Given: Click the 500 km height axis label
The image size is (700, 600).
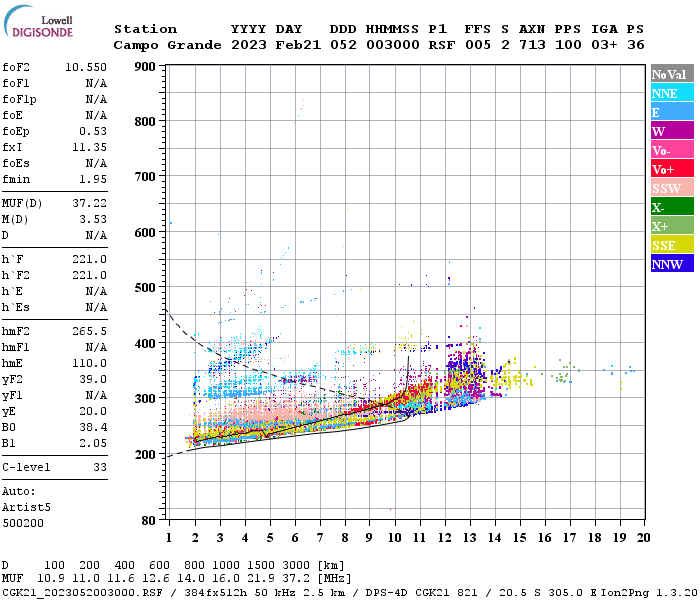Looking at the screenshot, I should click(145, 288).
